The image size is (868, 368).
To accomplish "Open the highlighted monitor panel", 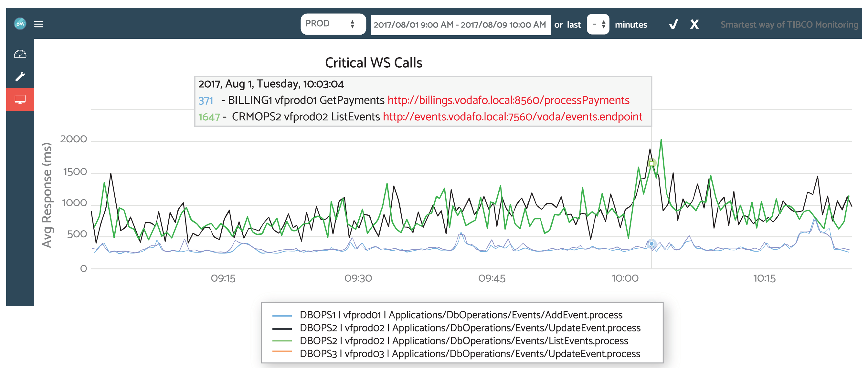I will coord(20,99).
